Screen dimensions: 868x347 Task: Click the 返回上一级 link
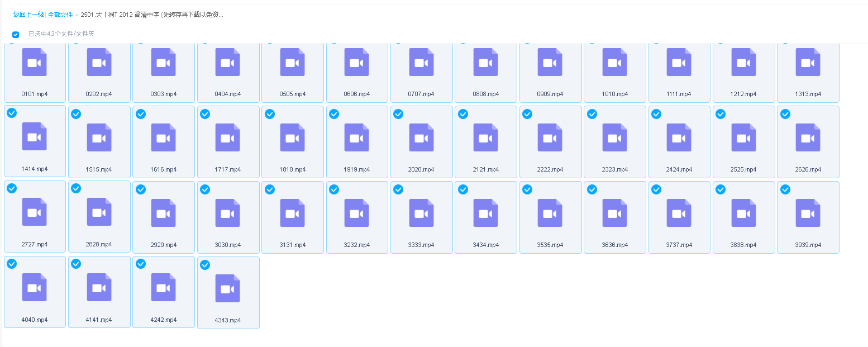tap(28, 15)
